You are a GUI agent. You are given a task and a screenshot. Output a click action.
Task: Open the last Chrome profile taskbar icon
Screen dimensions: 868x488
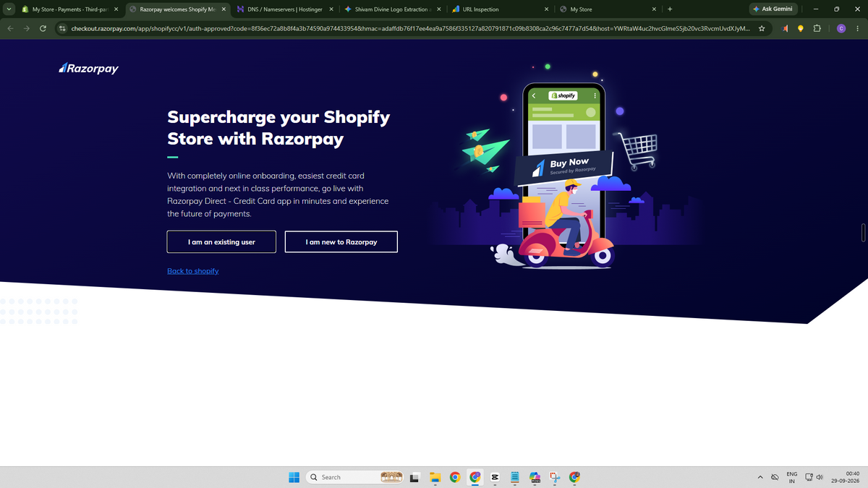click(x=574, y=477)
